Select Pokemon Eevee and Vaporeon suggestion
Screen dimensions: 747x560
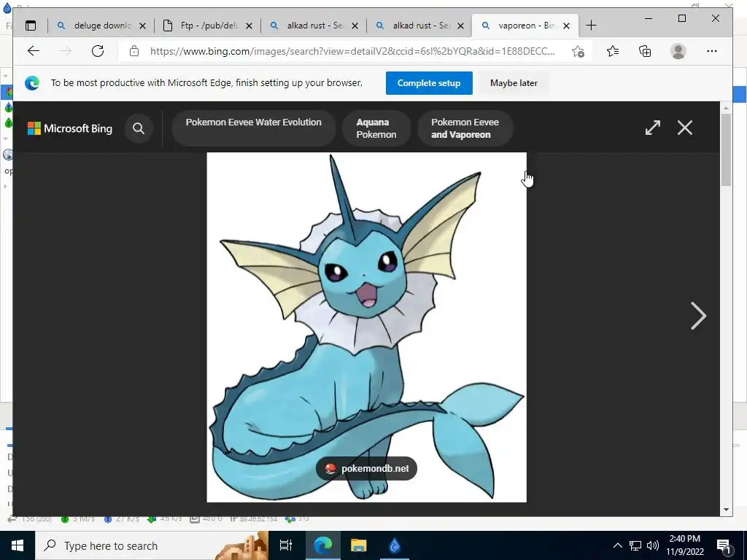point(465,128)
